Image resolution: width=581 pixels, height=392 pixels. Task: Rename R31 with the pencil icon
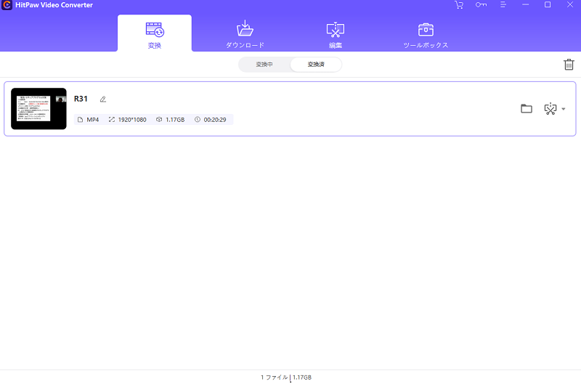coord(103,99)
